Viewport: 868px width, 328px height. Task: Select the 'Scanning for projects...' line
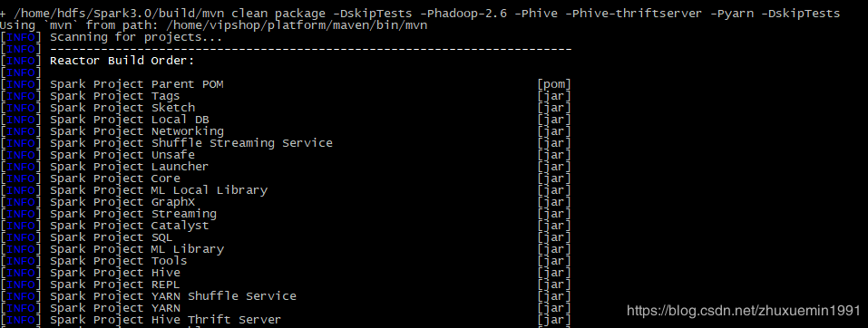tap(136, 37)
